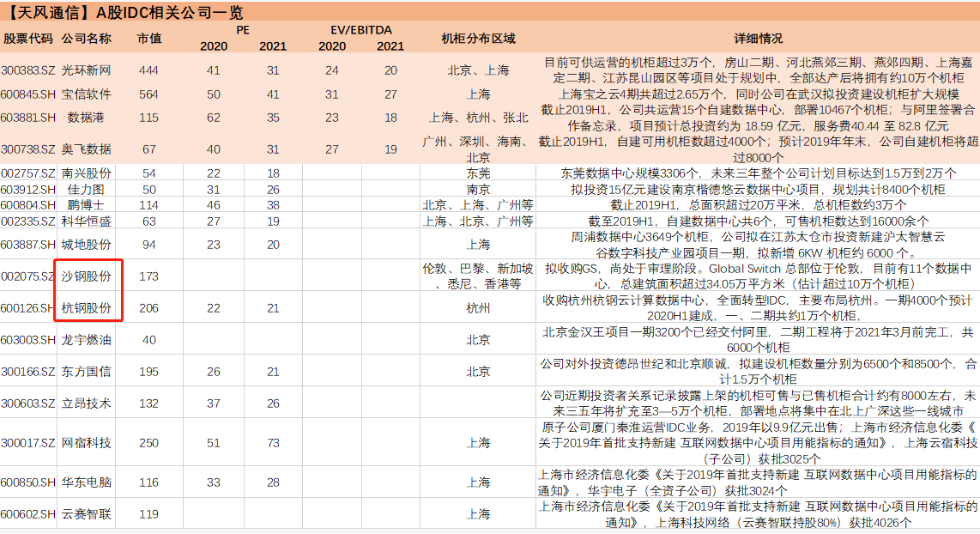980x534 pixels.
Task: Select market value 40 for 龙宇燃油
Action: 148,340
